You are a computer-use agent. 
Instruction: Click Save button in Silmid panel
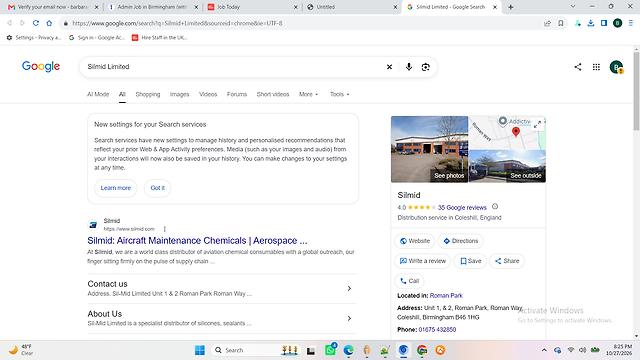[x=471, y=261]
